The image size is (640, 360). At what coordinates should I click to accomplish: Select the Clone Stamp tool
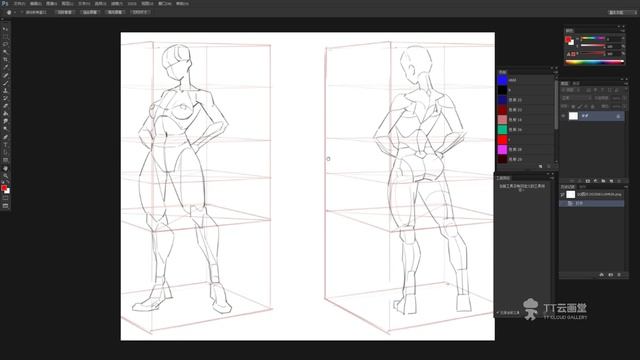pyautogui.click(x=5, y=91)
